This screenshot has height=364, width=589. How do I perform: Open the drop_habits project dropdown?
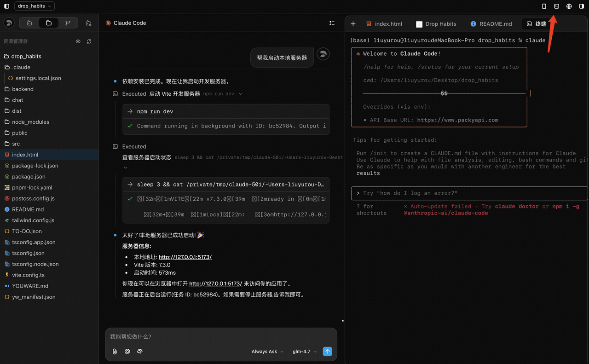[35, 6]
